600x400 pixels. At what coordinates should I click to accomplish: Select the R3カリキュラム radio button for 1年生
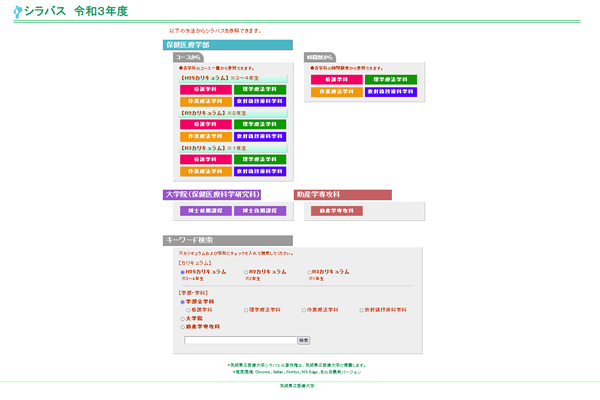click(309, 272)
